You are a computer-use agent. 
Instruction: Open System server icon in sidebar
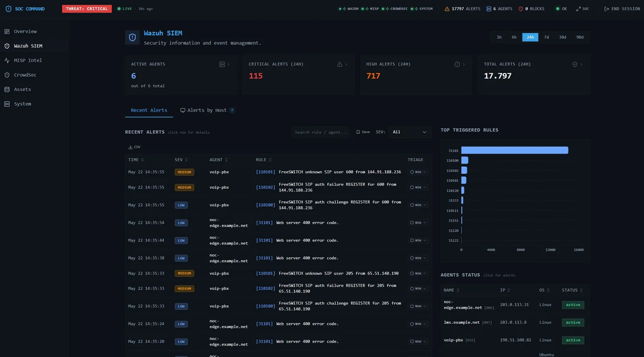[7, 104]
